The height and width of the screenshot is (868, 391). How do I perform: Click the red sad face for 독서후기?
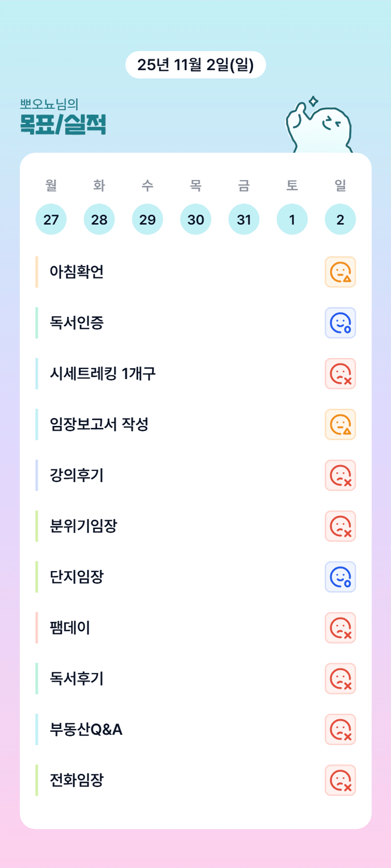point(340,678)
